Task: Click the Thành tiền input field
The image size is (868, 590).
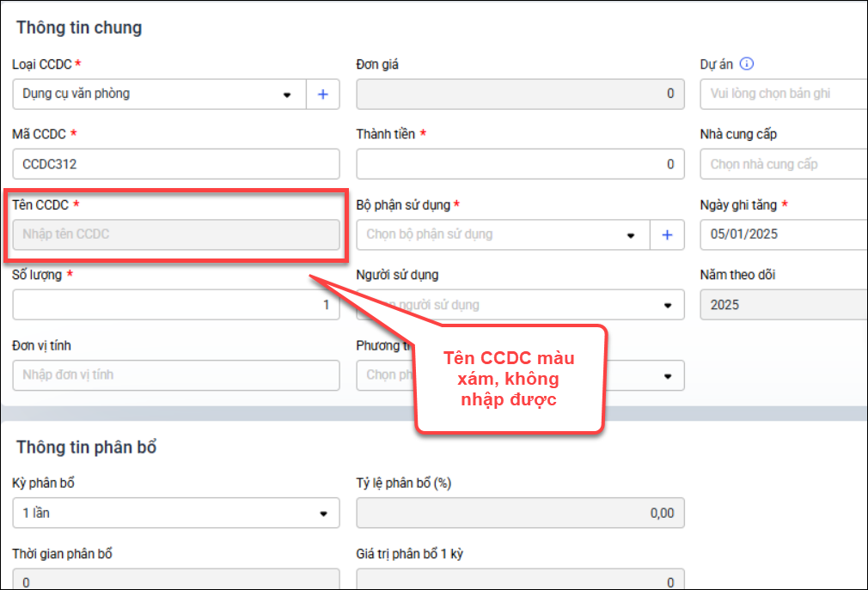Action: (x=520, y=164)
